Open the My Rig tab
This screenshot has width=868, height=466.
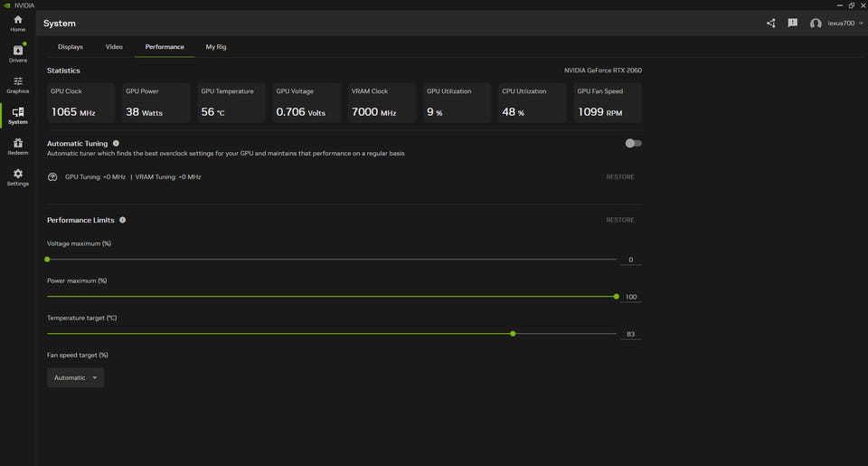tap(216, 46)
